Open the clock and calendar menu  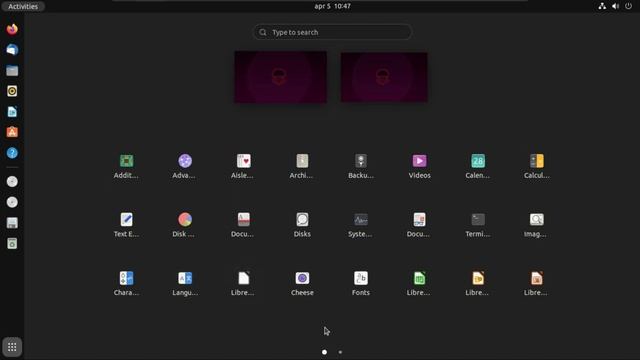[332, 6]
